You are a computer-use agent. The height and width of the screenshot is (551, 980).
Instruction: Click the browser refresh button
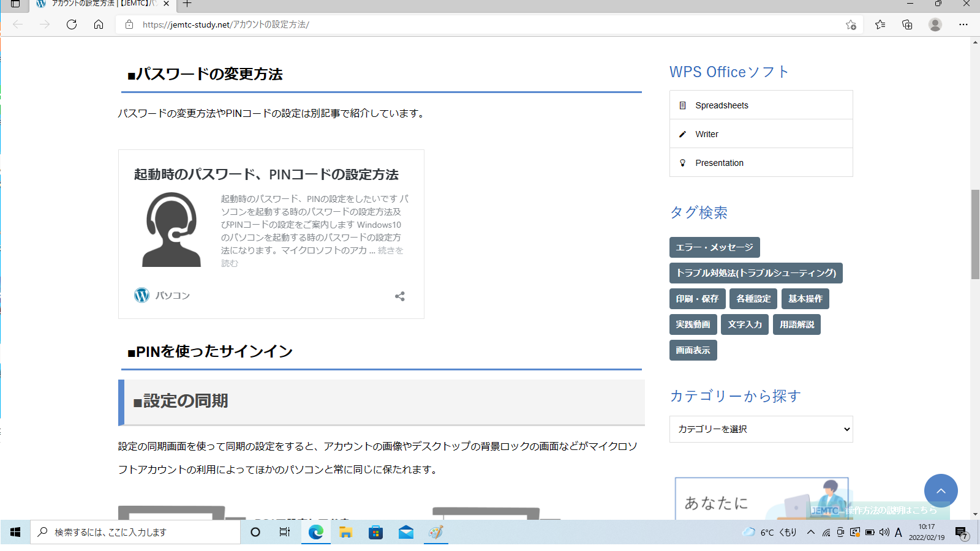(x=72, y=24)
